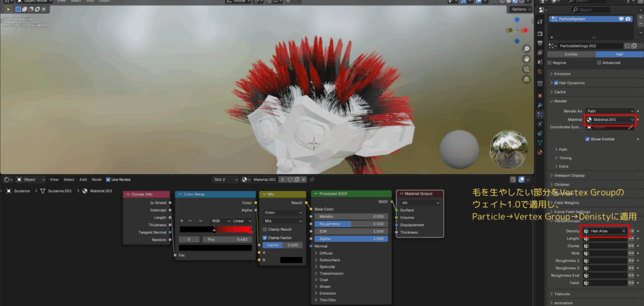644x306 pixels.
Task: Open the World properties tab
Action: (540, 72)
